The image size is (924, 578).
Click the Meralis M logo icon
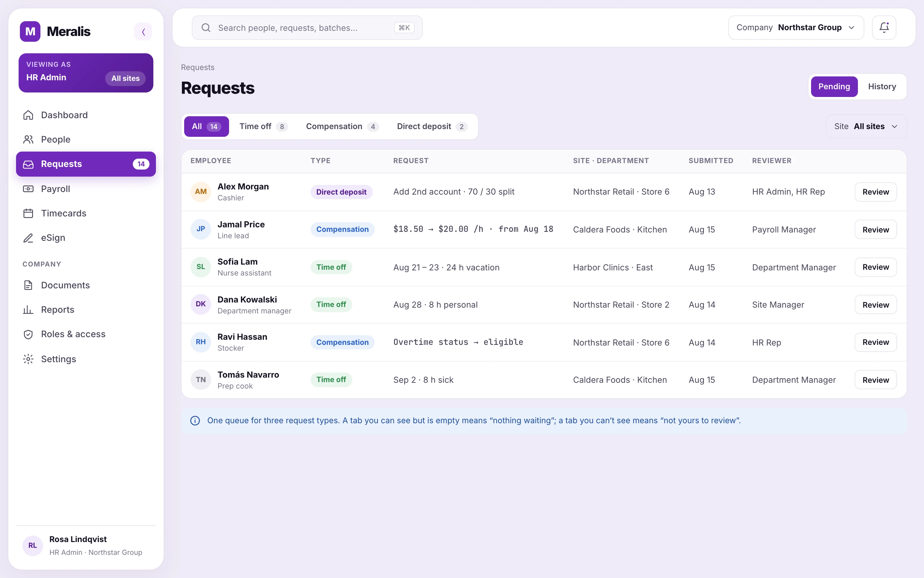coord(30,31)
